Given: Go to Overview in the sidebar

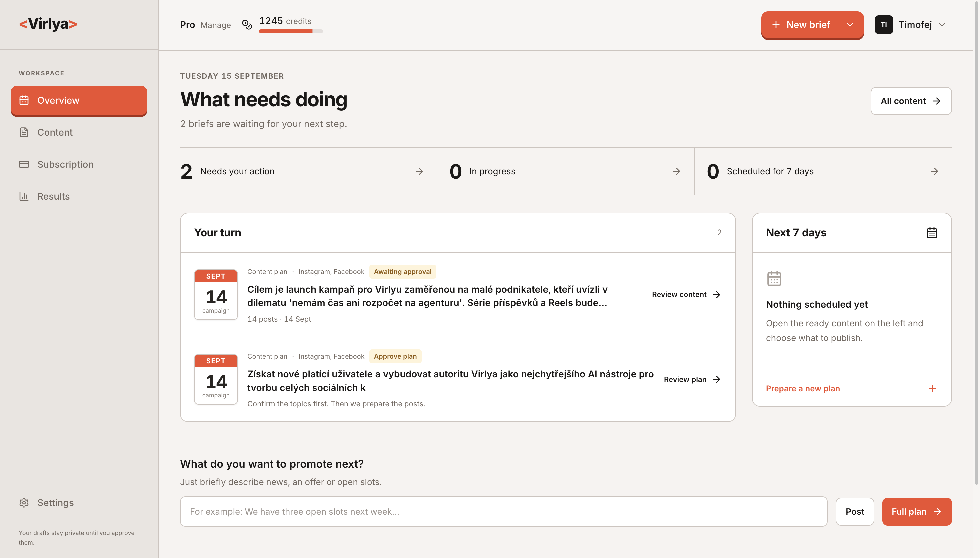Looking at the screenshot, I should (79, 100).
